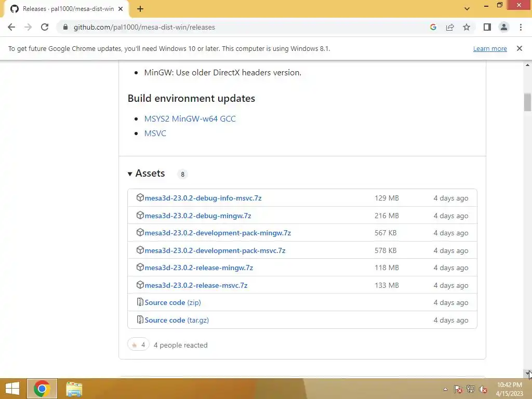Click the package icon beside release-msvc.7z
The width and height of the screenshot is (532, 399).
tap(140, 285)
